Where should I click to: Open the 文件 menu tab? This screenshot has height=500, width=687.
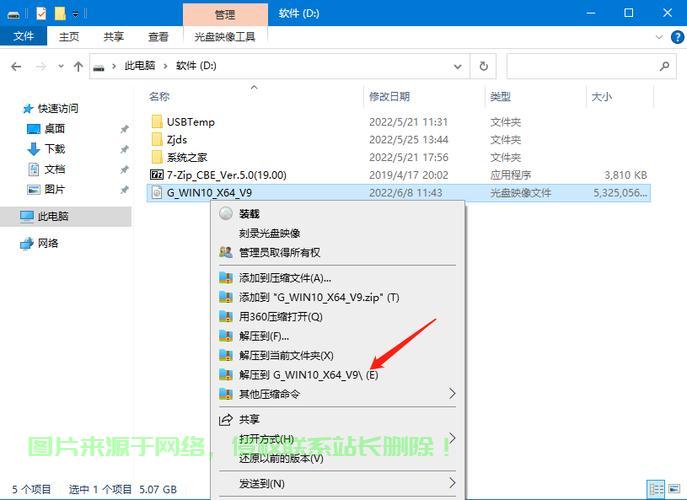click(x=23, y=36)
